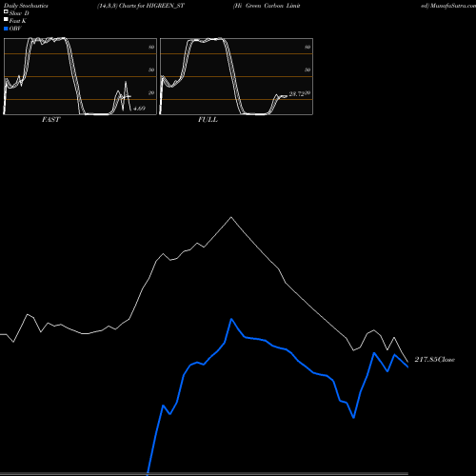The image size is (476, 476).
Task: Click the 80 level label in FAST chart
Action: pos(151,47)
